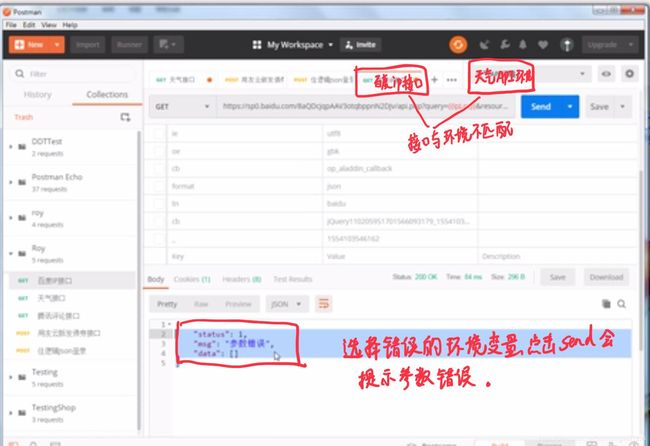This screenshot has width=650, height=446.
Task: Click the environment quick look eye icon
Action: click(606, 74)
